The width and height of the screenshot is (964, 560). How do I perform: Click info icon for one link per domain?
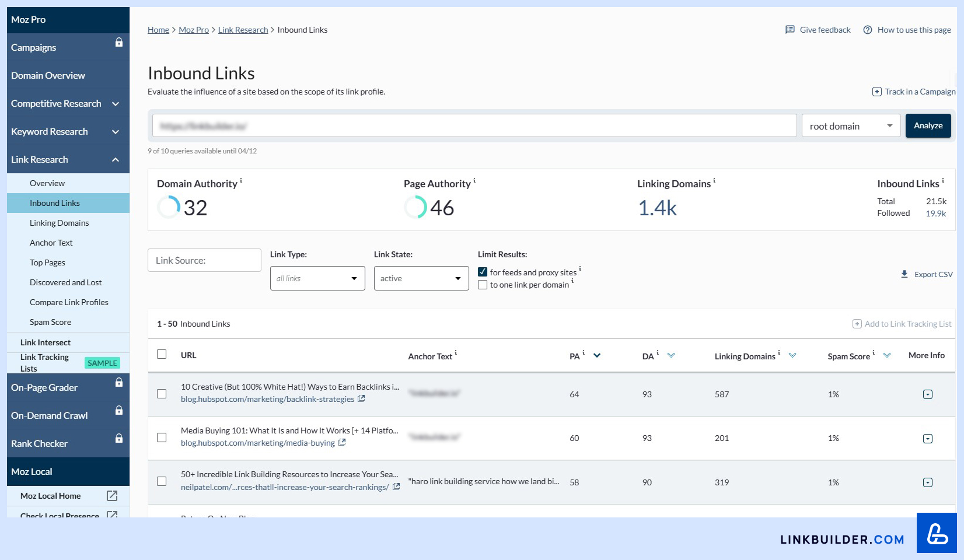click(x=572, y=281)
